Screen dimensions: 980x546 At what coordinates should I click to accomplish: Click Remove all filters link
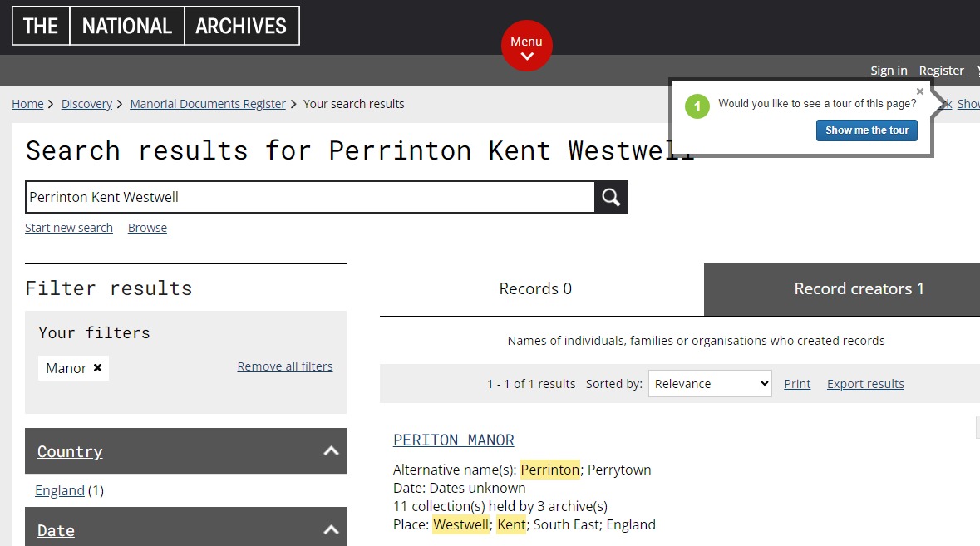(x=285, y=366)
